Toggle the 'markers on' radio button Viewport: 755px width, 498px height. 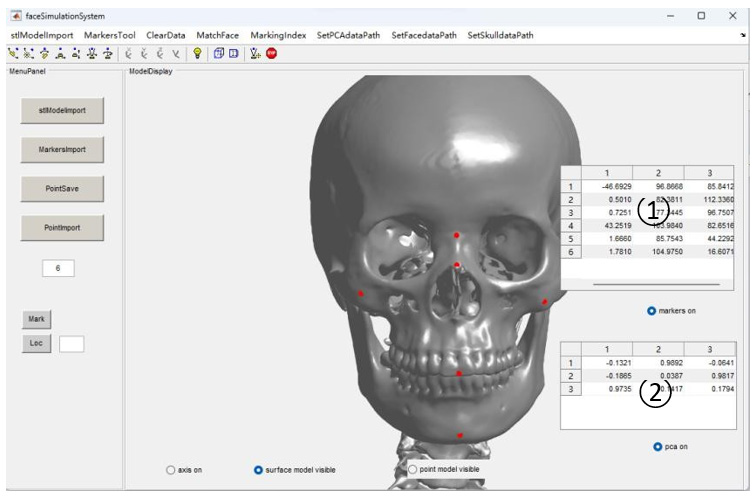[652, 311]
